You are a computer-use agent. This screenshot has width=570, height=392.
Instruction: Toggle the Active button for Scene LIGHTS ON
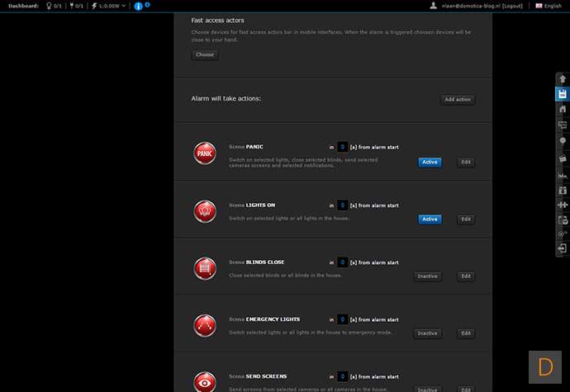click(430, 220)
